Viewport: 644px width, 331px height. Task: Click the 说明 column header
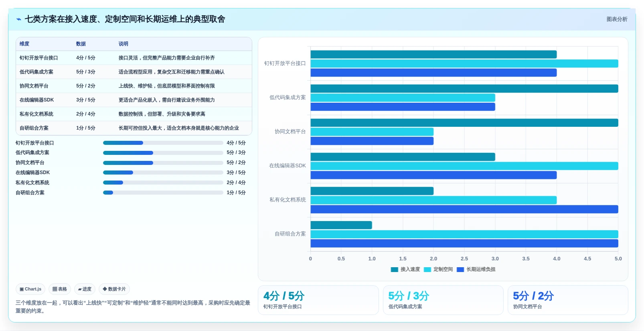pos(124,44)
